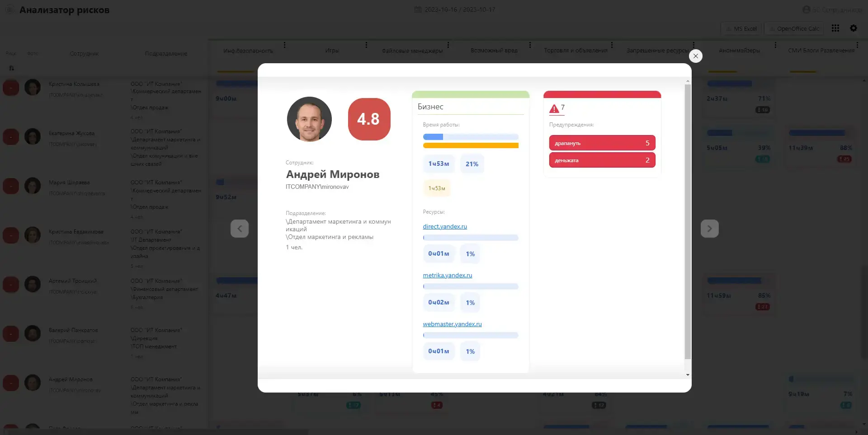
Task: Click the Бизнес work time progress bar
Action: (x=471, y=137)
